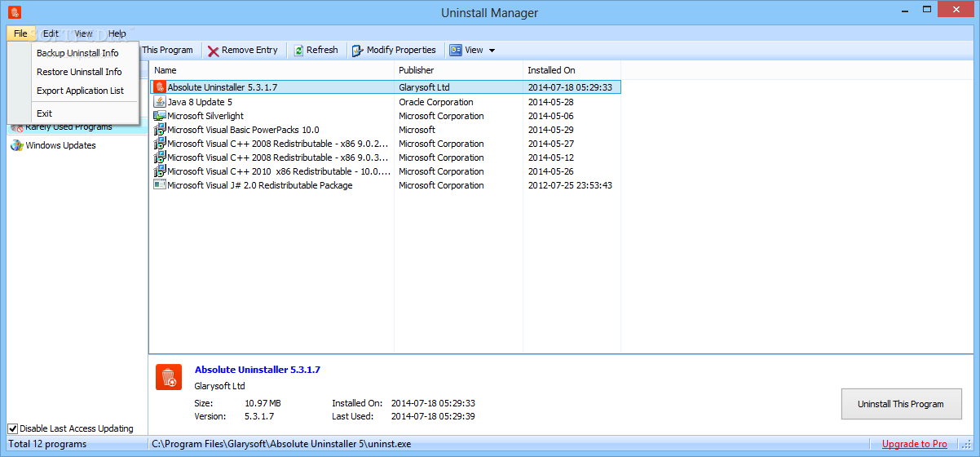Click the This Program toolbar label

pos(167,51)
